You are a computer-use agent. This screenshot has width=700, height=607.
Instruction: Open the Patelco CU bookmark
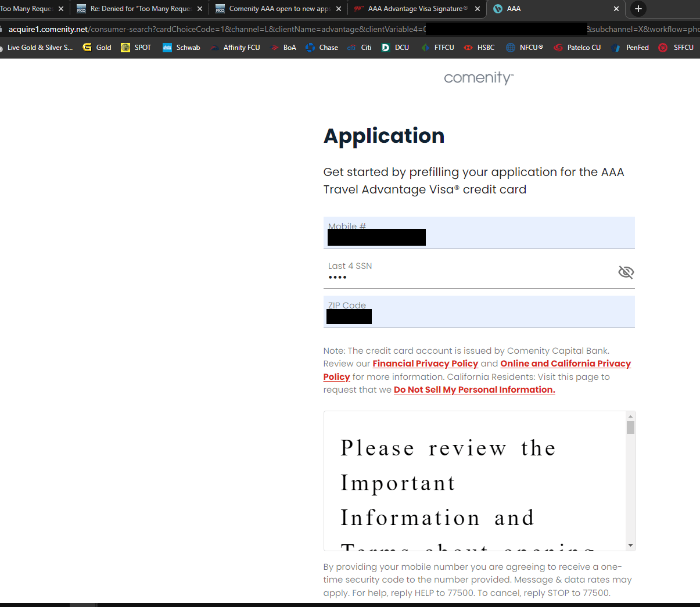tap(577, 48)
